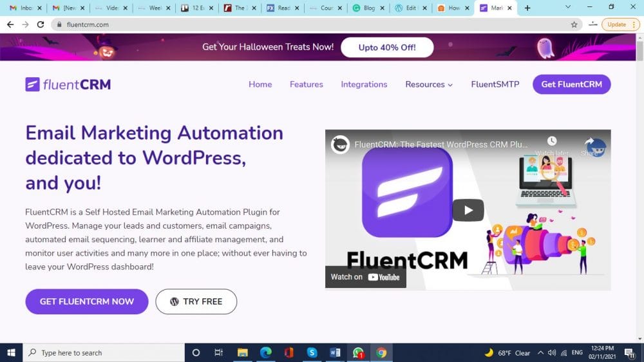Image resolution: width=644 pixels, height=362 pixels.
Task: Click the page's vertical scrollbar
Action: (x=639, y=193)
